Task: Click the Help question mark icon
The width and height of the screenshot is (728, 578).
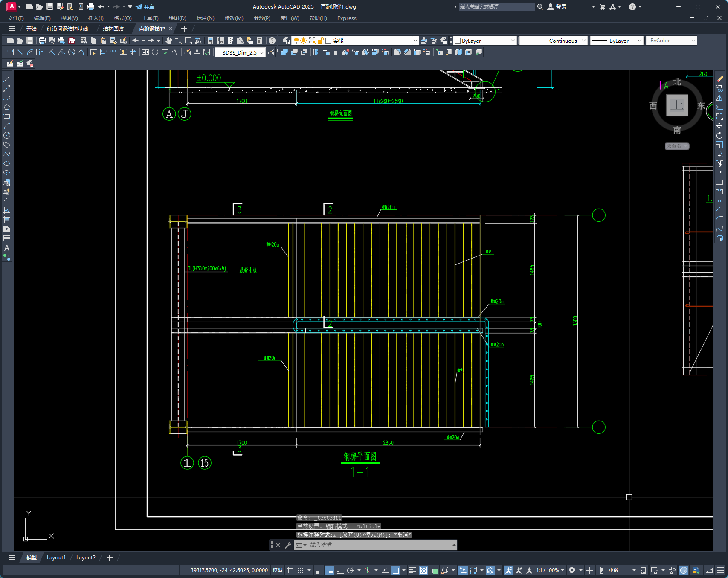Action: [272, 41]
